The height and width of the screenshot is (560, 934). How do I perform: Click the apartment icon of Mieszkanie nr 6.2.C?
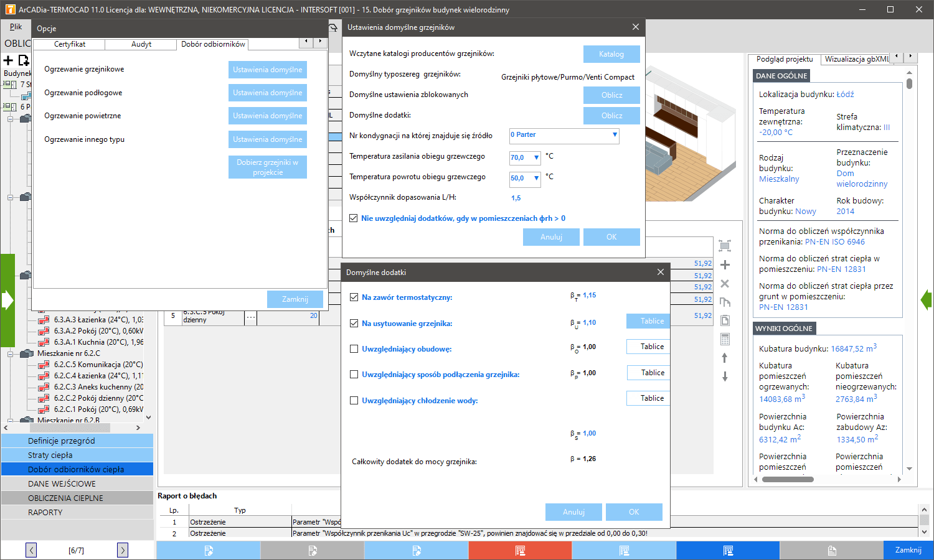tap(26, 353)
